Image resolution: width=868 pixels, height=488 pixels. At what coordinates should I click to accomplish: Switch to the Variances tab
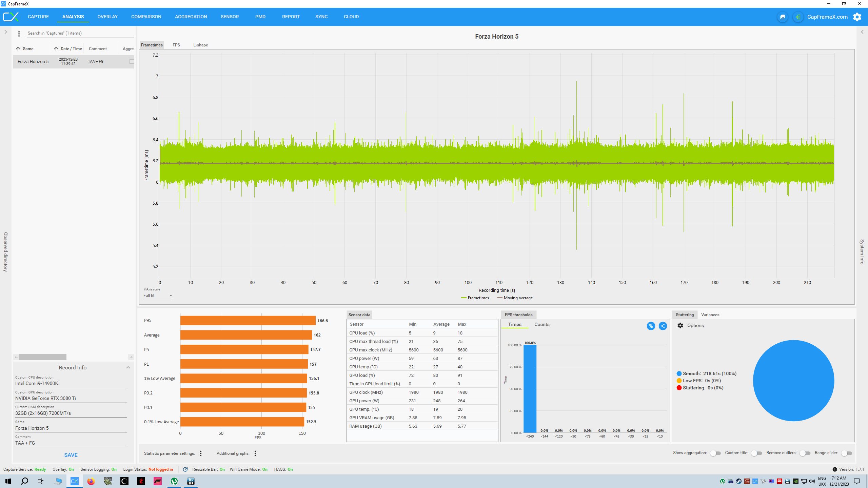click(710, 315)
